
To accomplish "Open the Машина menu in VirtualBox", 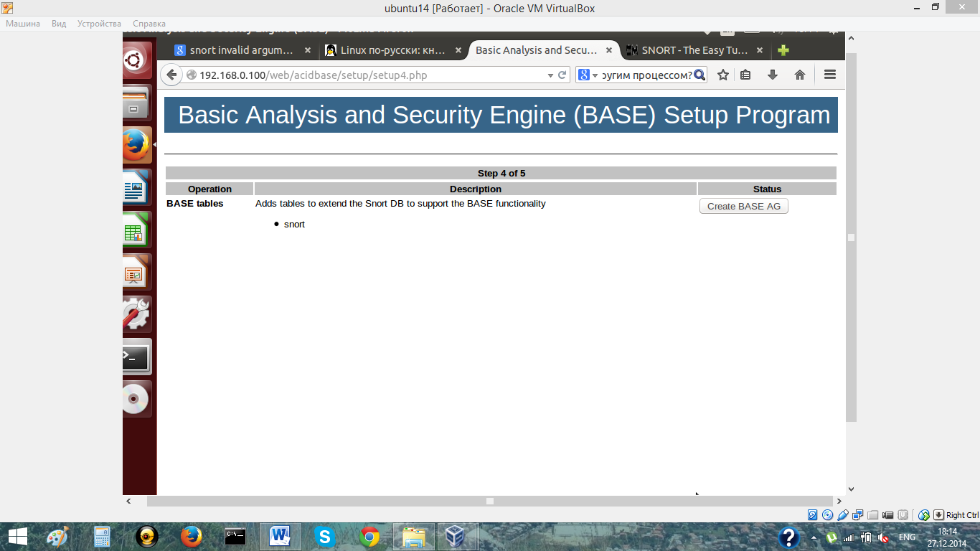I will (x=23, y=24).
